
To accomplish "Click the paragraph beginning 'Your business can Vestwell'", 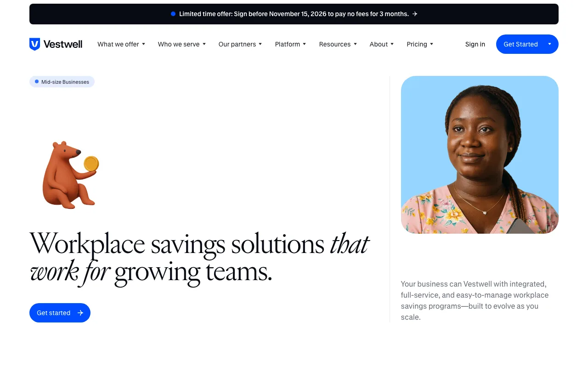I will 475,300.
